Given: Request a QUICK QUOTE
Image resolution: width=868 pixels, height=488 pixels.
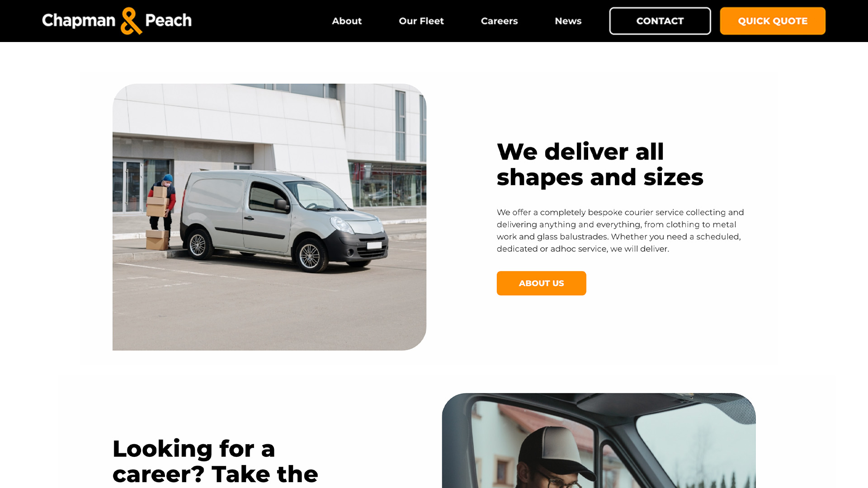Looking at the screenshot, I should 773,21.
